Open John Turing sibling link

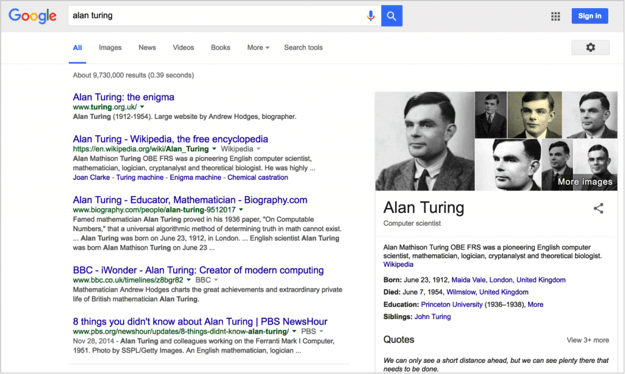coord(432,317)
